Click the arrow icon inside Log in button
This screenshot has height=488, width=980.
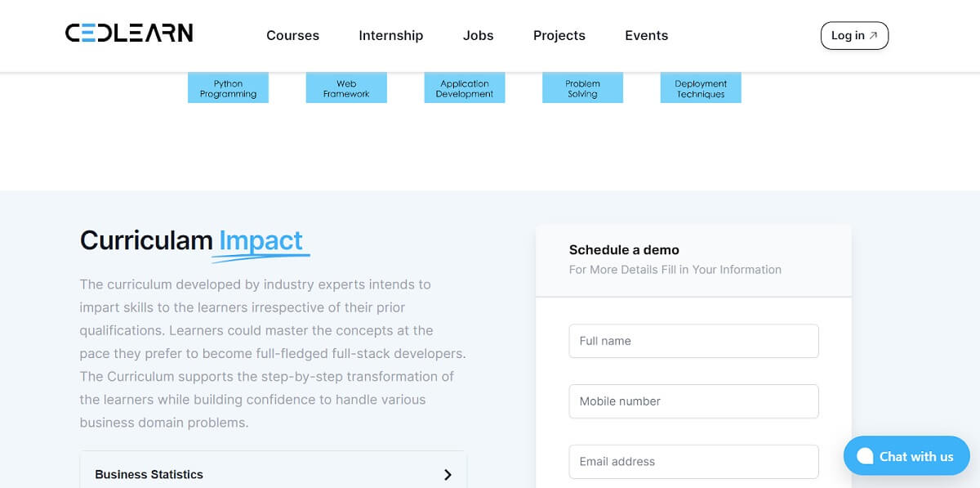(873, 35)
